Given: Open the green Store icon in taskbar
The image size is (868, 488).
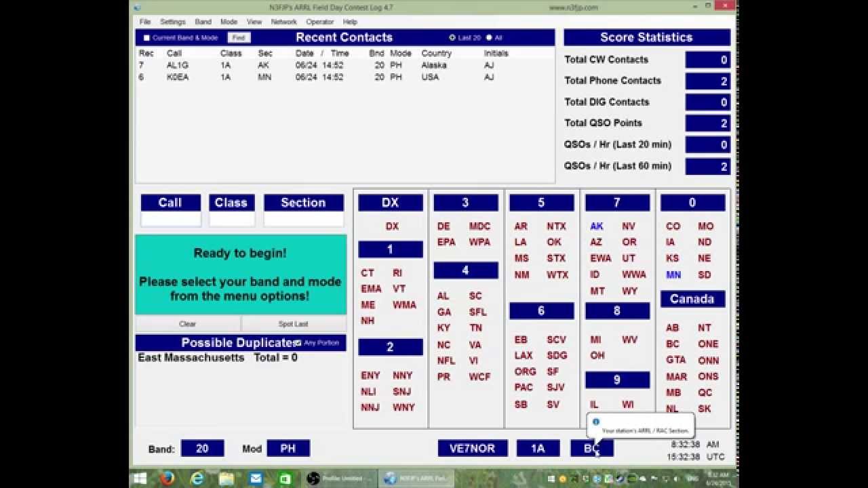Looking at the screenshot, I should click(285, 479).
